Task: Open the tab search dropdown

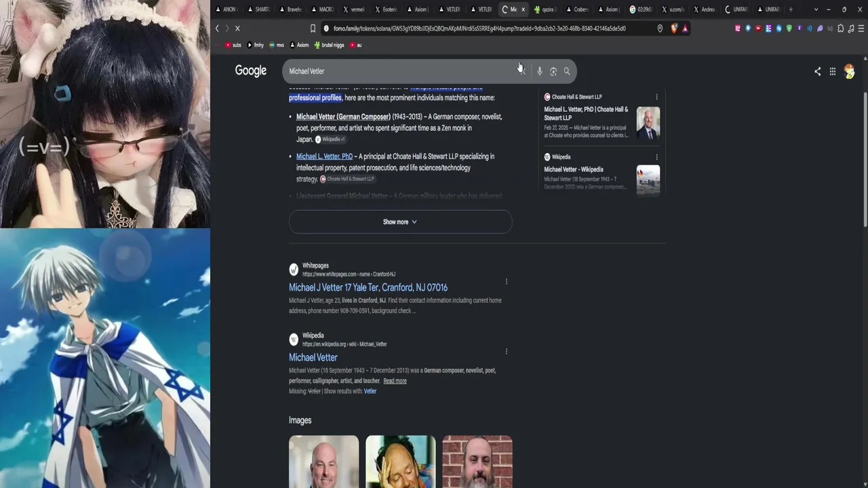Action: tap(816, 9)
